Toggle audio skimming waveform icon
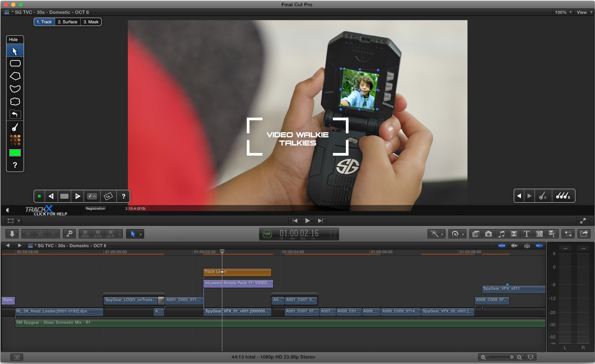 click(514, 246)
